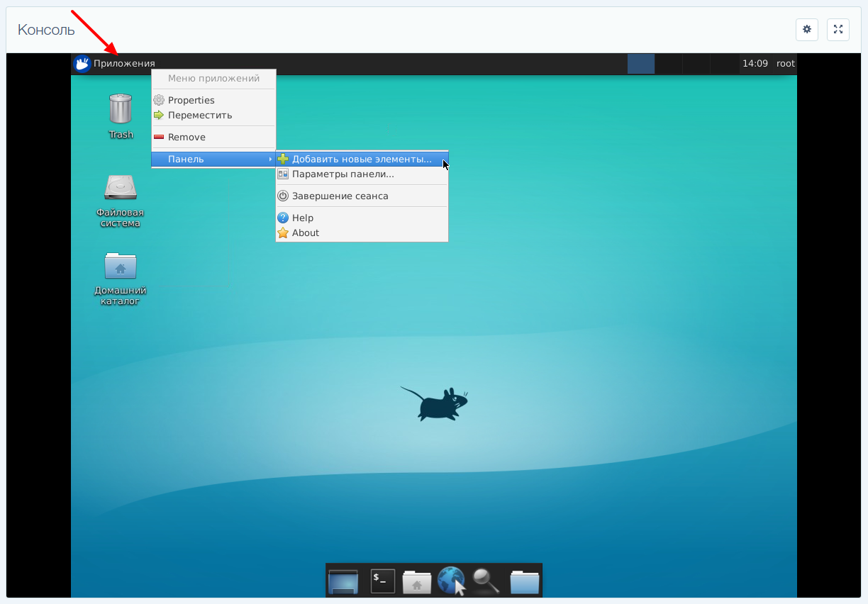Image resolution: width=868 pixels, height=604 pixels.
Task: Launch the terminal emulator from dock
Action: point(383,581)
